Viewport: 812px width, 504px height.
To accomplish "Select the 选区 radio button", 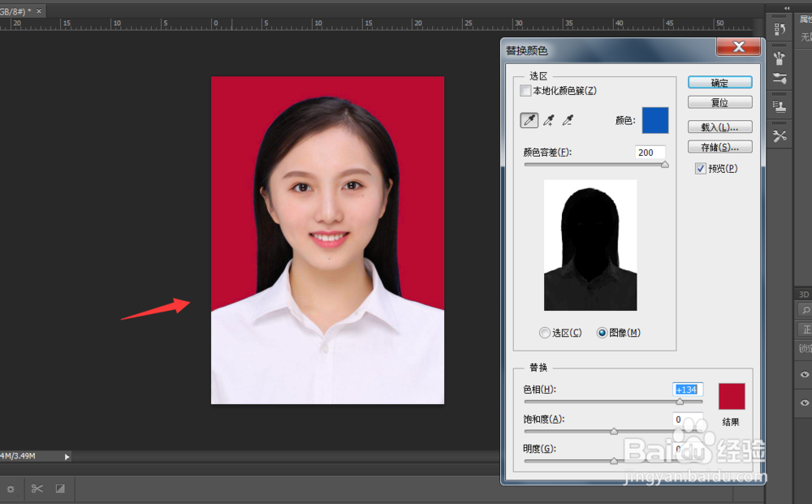I will coord(544,333).
